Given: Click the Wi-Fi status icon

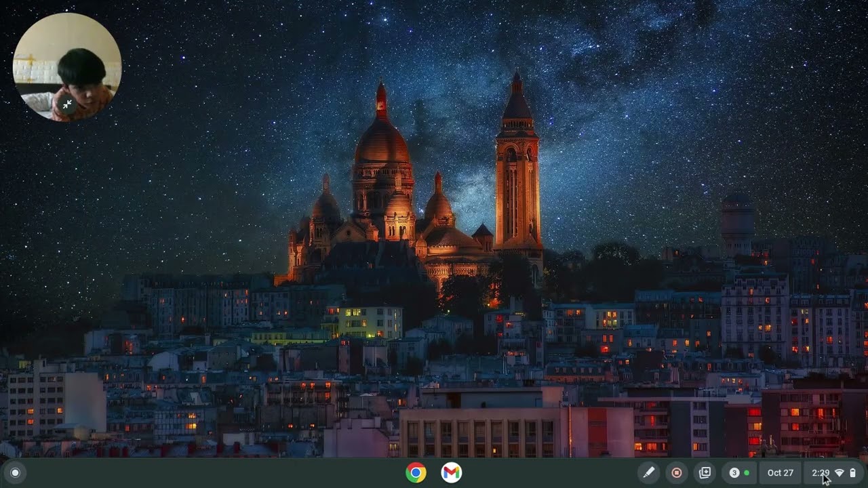Looking at the screenshot, I should [840, 472].
